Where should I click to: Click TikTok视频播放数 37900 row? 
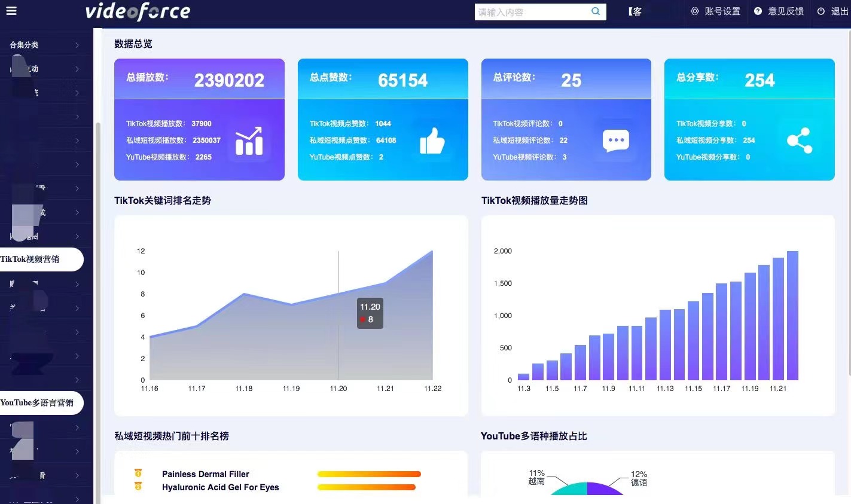click(169, 124)
